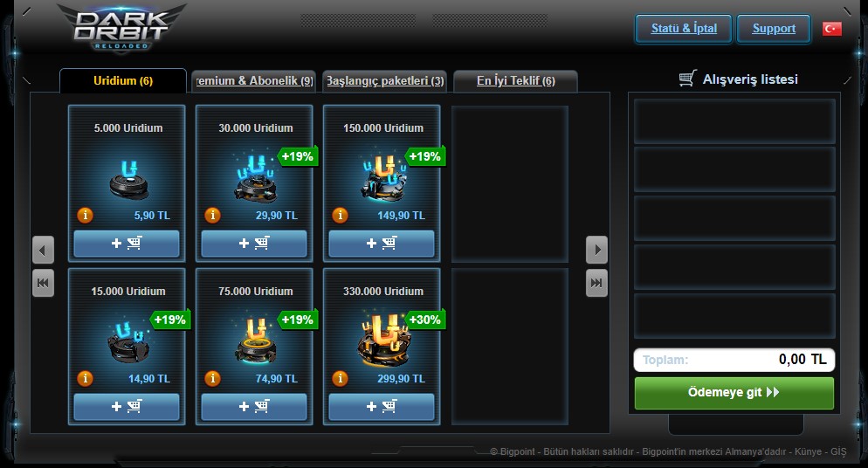This screenshot has height=468, width=868.
Task: Select the Turkish flag language icon
Action: coord(831,29)
